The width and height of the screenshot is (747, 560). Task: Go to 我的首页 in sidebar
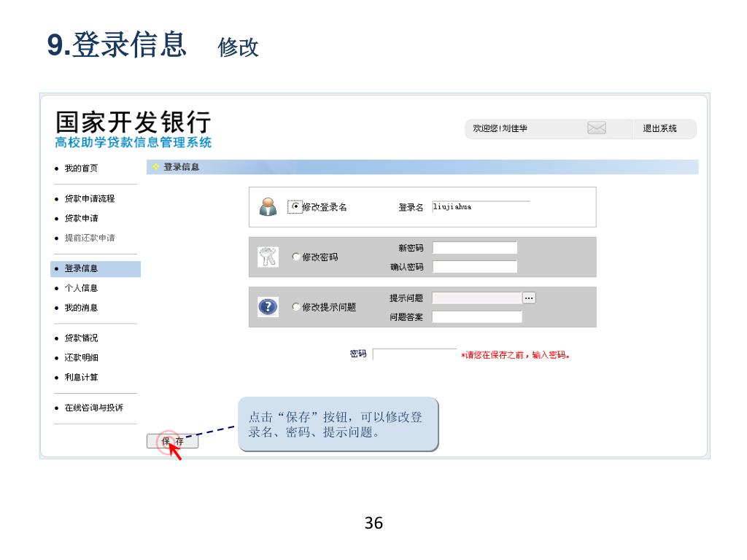(81, 168)
